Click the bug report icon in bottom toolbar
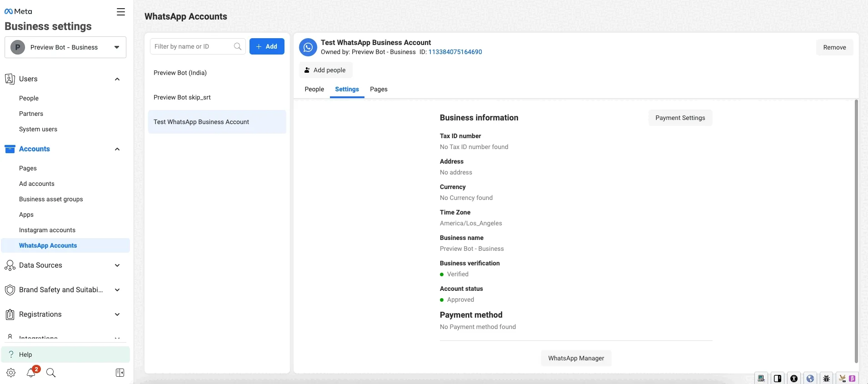 (827, 378)
